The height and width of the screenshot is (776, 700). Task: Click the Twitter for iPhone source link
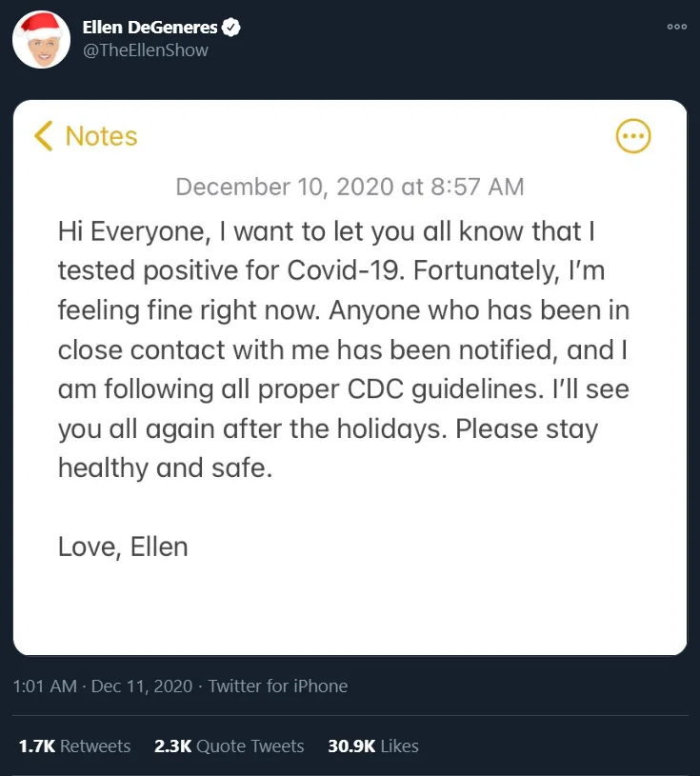278,686
